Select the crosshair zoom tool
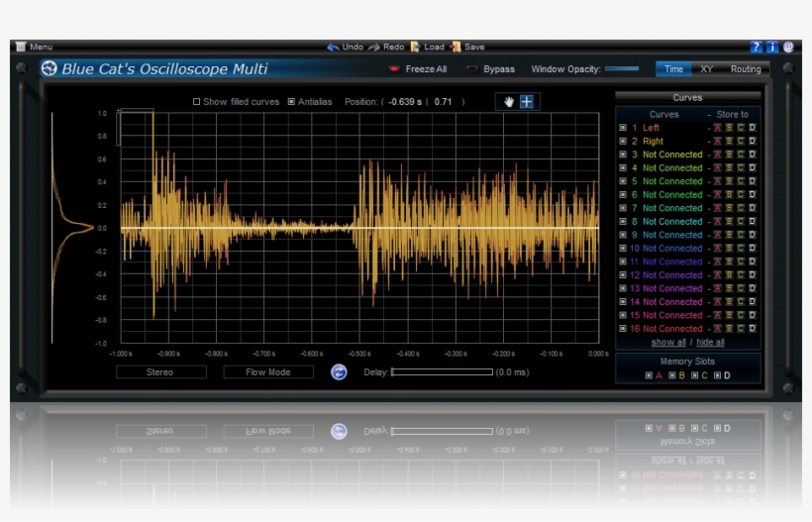This screenshot has width=812, height=522. coord(527,102)
